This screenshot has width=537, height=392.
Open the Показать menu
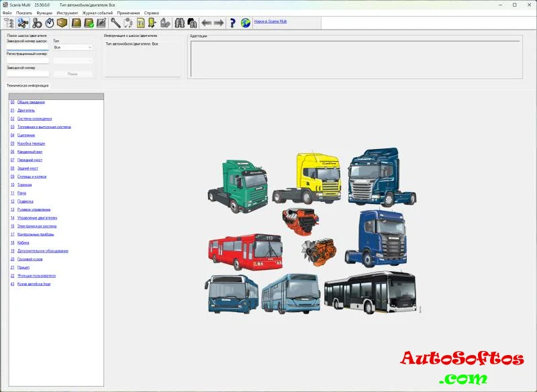coord(24,13)
